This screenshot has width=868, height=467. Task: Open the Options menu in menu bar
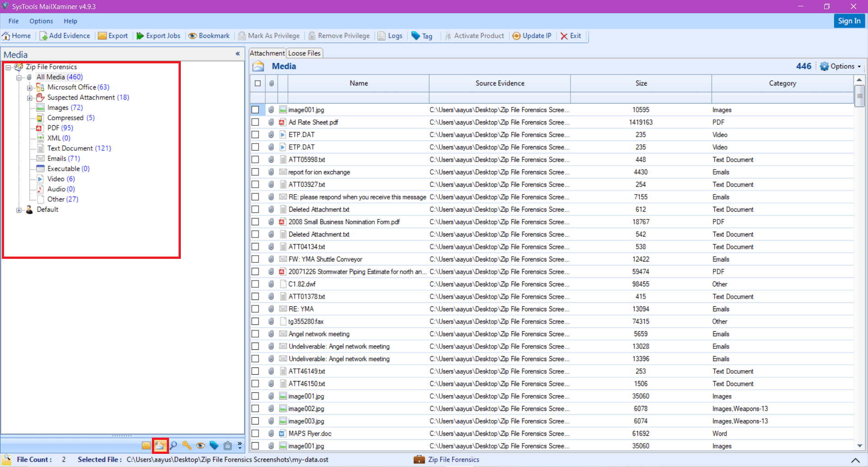(x=41, y=21)
